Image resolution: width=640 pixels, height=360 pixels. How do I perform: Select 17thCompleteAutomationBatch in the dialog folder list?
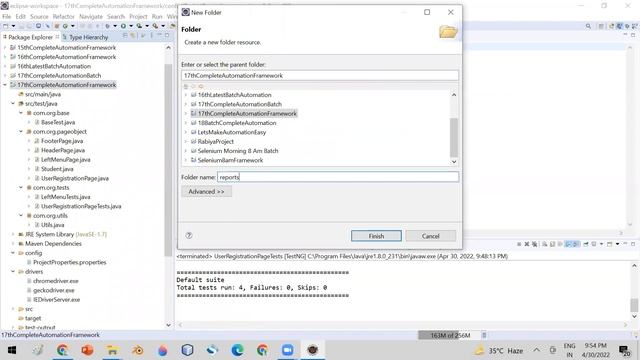(x=240, y=104)
